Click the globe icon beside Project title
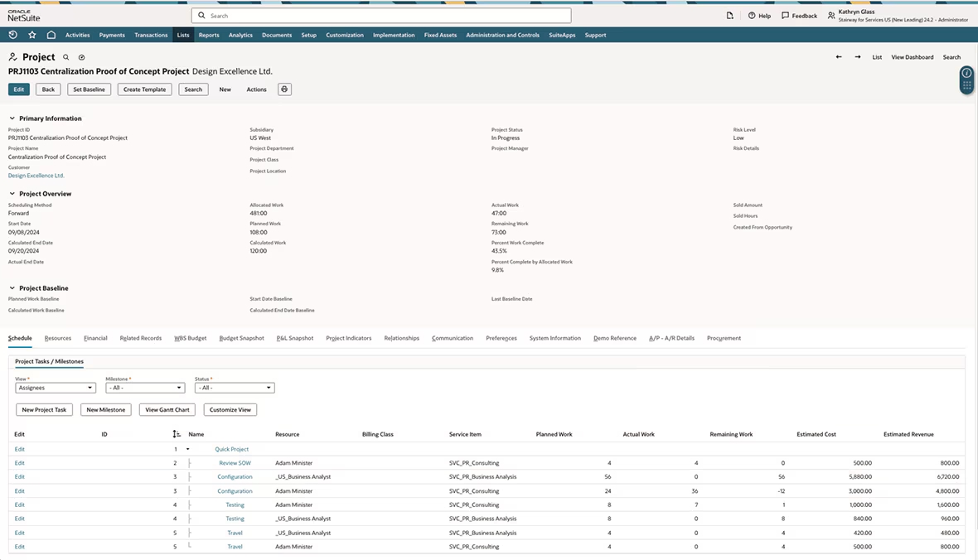The height and width of the screenshot is (560, 978). coord(81,57)
